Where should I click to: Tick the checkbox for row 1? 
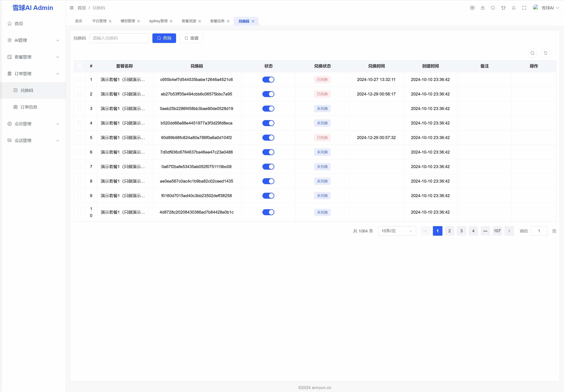pos(79,79)
